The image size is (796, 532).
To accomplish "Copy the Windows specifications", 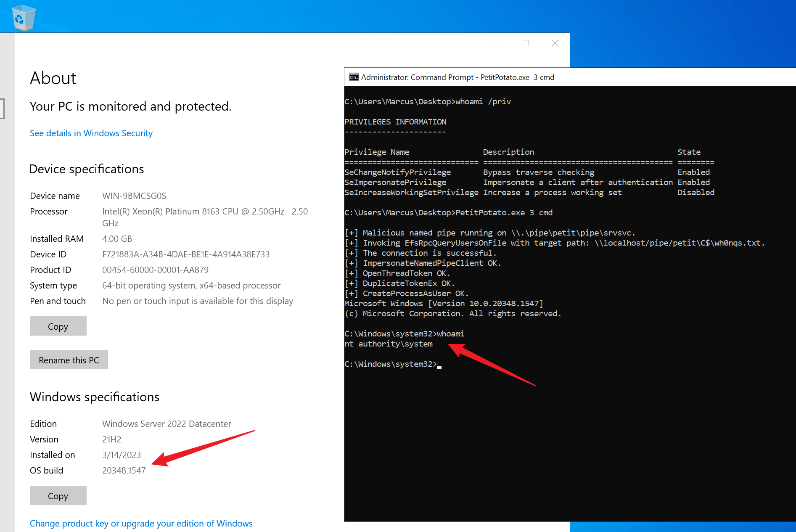I will tap(58, 495).
